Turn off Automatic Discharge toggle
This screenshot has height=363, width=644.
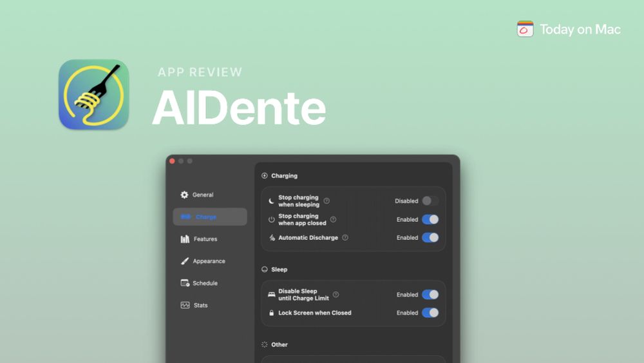click(430, 238)
